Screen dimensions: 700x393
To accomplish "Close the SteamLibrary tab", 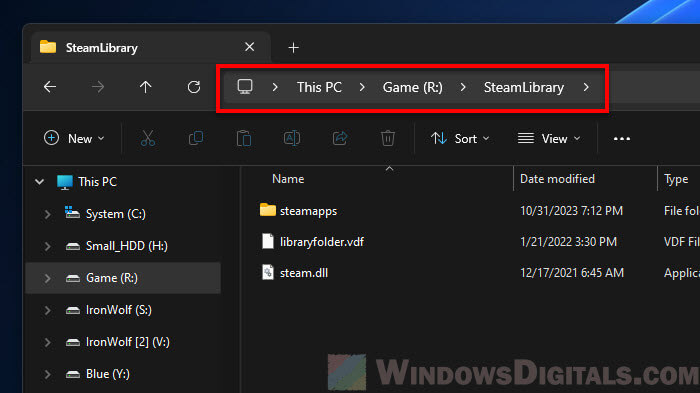I will [250, 47].
